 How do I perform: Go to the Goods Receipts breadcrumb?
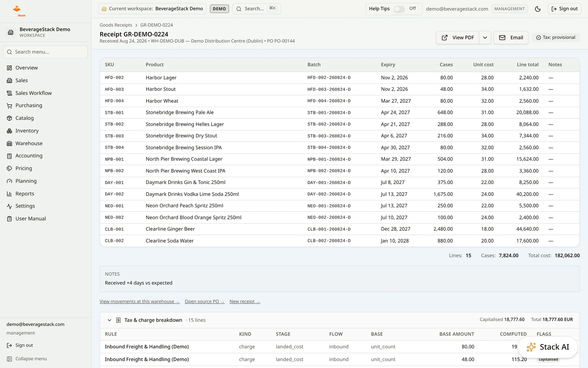[116, 25]
